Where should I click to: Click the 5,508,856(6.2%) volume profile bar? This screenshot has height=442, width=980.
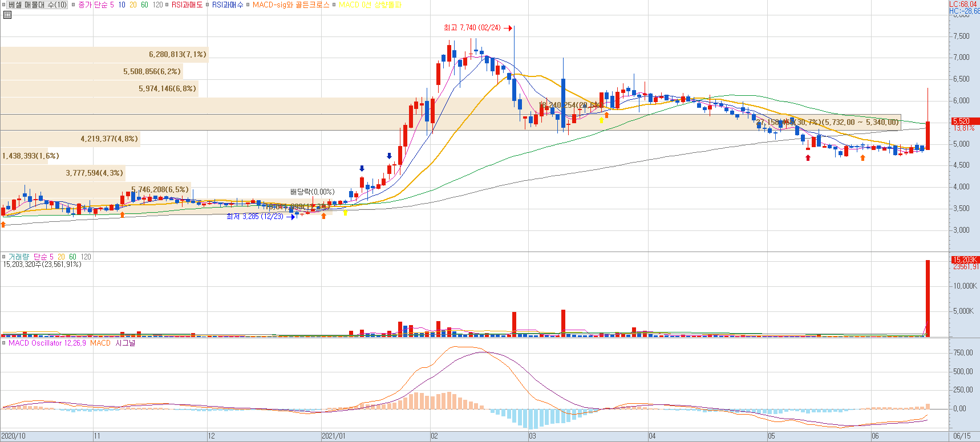tap(91, 72)
